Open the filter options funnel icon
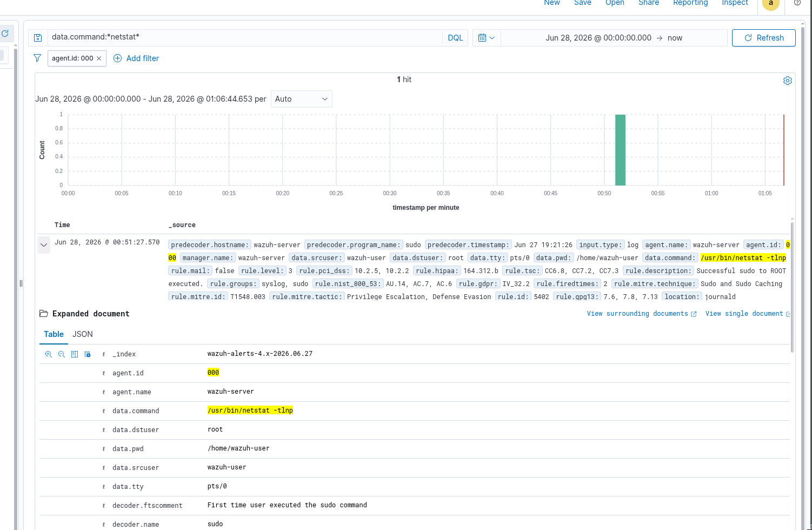Image resolution: width=812 pixels, height=530 pixels. coord(37,58)
